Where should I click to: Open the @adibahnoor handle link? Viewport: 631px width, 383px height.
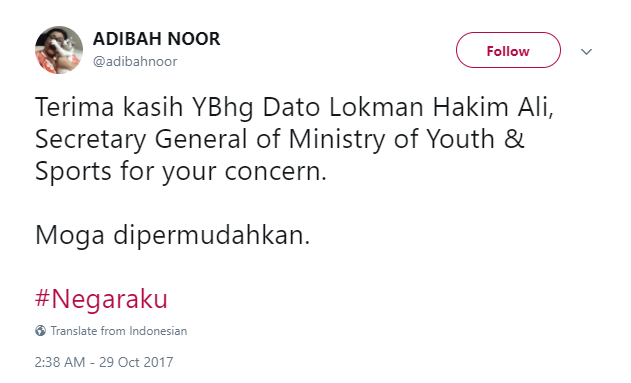[135, 62]
